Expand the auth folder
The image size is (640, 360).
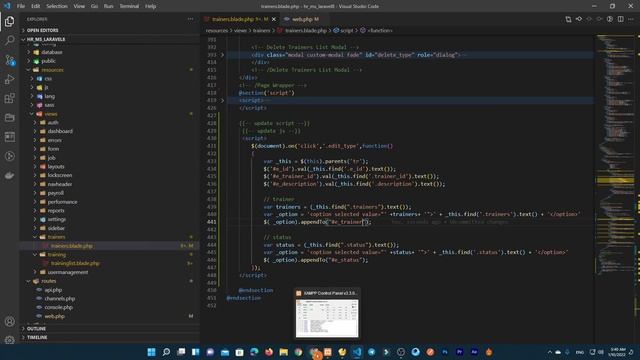tap(53, 122)
